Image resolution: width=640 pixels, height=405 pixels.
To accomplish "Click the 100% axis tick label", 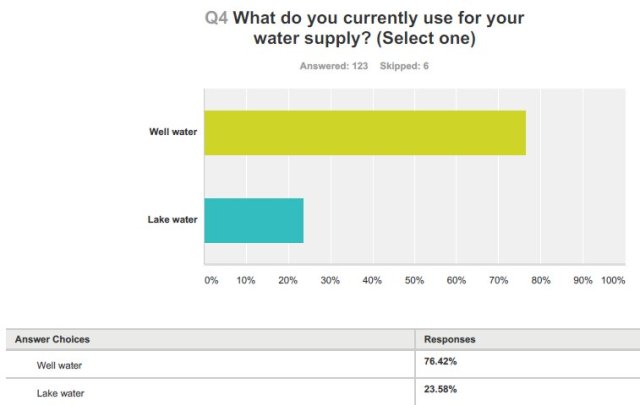I will (x=613, y=280).
